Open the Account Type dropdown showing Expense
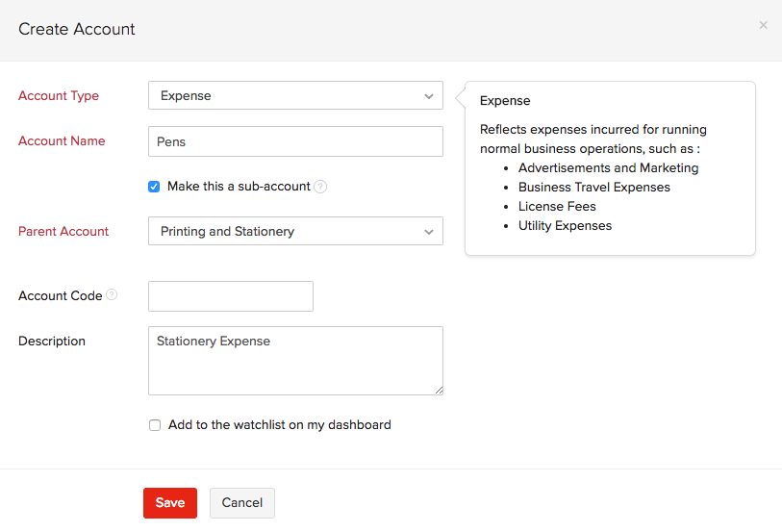This screenshot has width=782, height=532. (295, 95)
